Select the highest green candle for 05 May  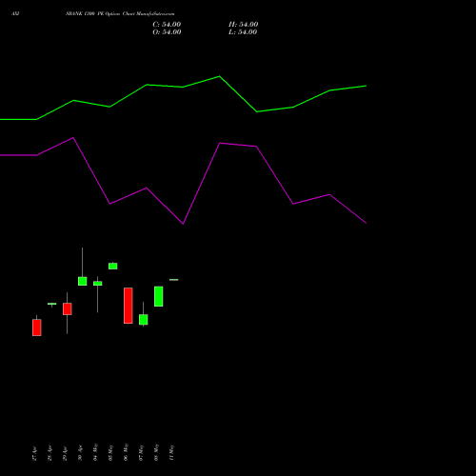[x=113, y=266]
